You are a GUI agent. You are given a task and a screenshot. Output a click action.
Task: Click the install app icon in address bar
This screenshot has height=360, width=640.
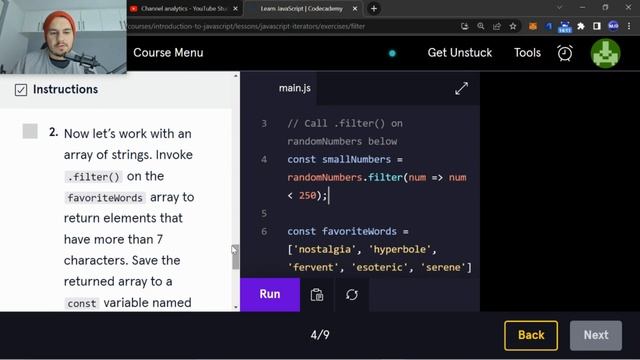pos(464,27)
